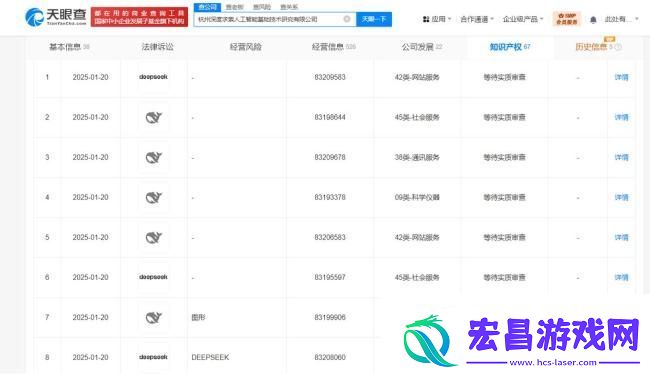Open 详情 for trademark 83209583
Viewport: 650px width, 374px height.
621,77
